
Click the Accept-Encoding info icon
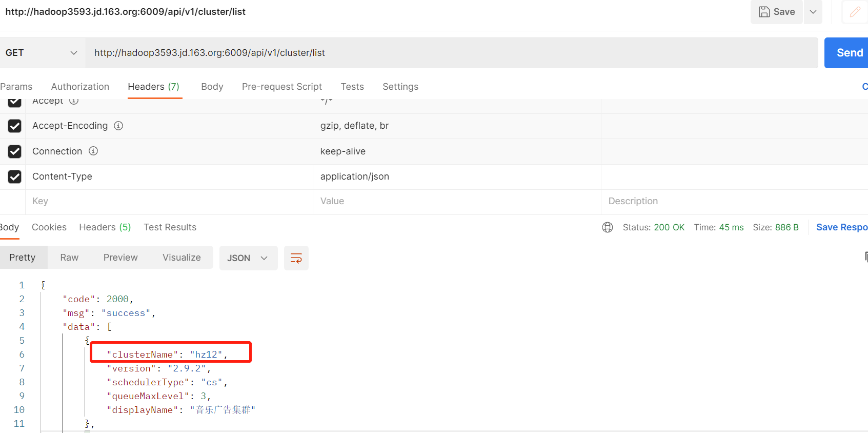118,126
